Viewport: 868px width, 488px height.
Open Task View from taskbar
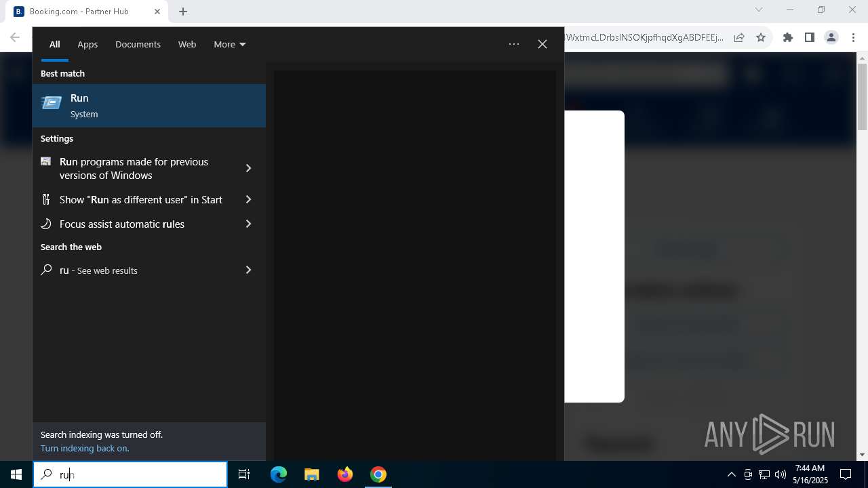click(244, 474)
